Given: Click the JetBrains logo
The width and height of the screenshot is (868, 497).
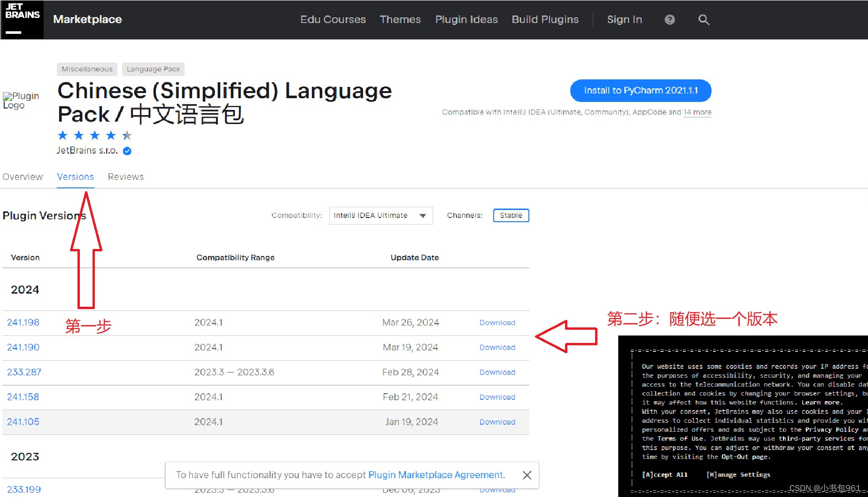Looking at the screenshot, I should click(22, 20).
